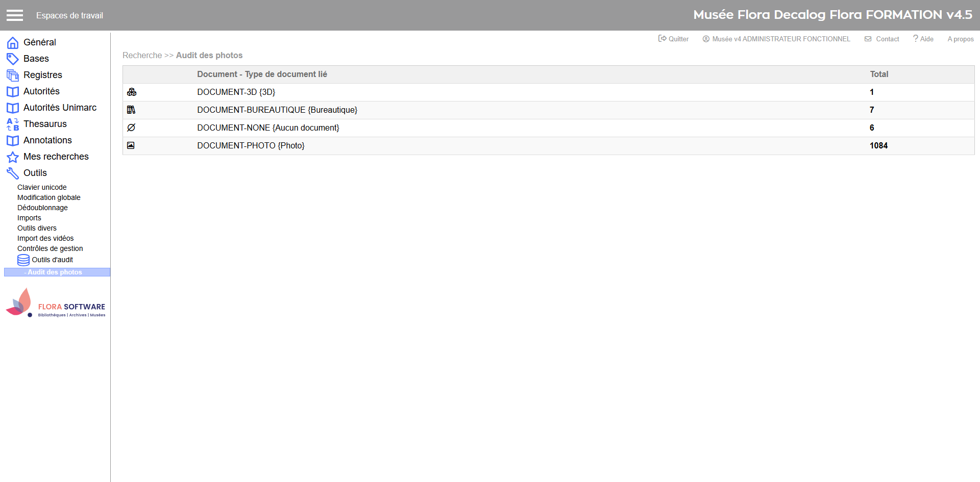The width and height of the screenshot is (980, 482).
Task: Expand Outils d'audit submenu
Action: pyautogui.click(x=53, y=260)
